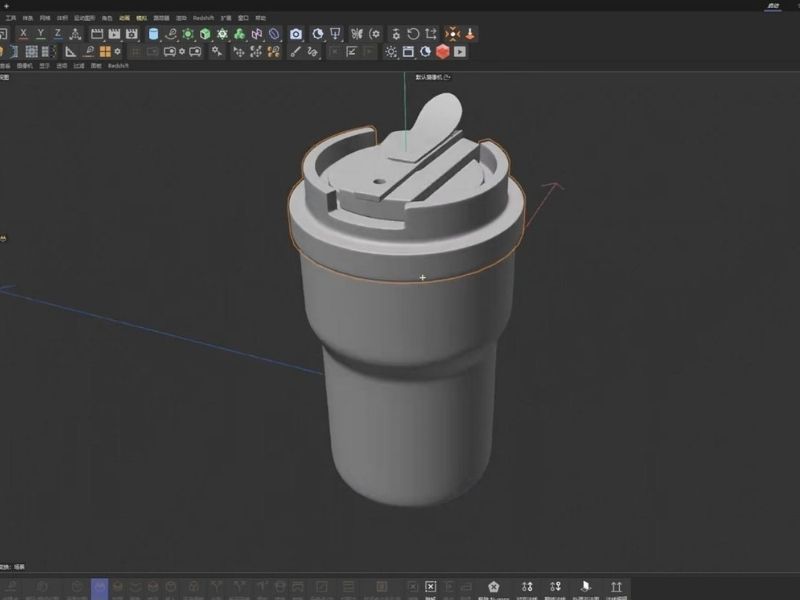Click the red Redshift cube icon
The image size is (800, 600).
tap(442, 52)
